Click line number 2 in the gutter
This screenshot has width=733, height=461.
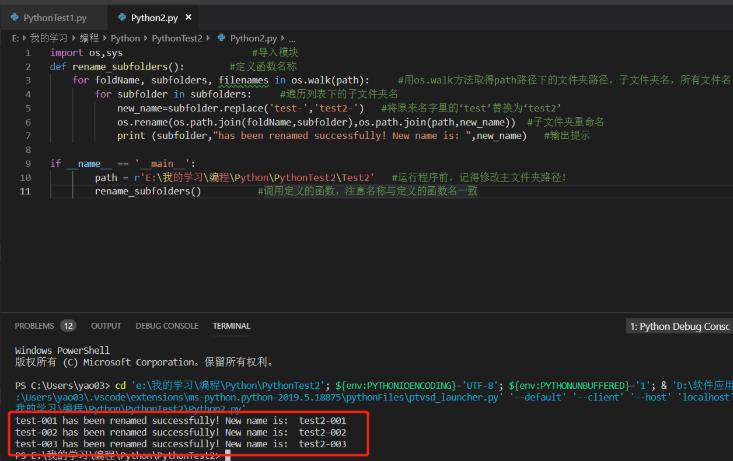click(x=28, y=67)
